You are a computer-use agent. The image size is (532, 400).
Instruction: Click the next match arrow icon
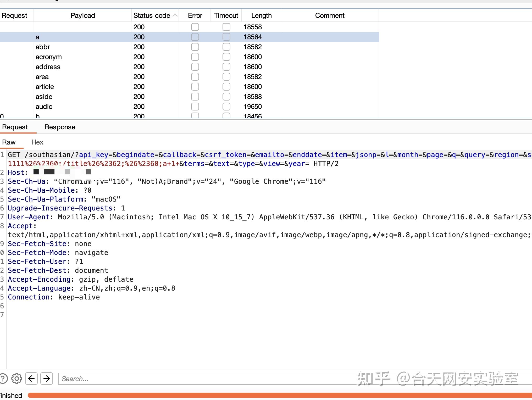pyautogui.click(x=47, y=379)
